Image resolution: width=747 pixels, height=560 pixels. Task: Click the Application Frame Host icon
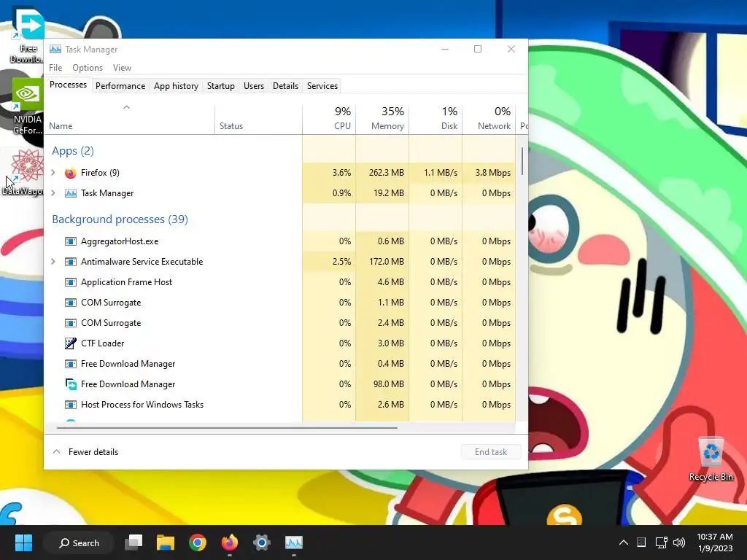pyautogui.click(x=71, y=282)
